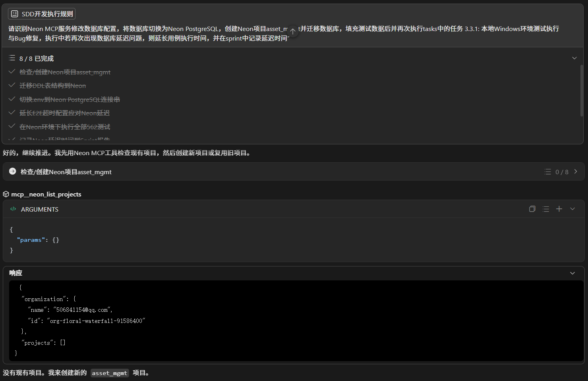588x381 pixels.
Task: Click the scroll-up arrow button in the prompt
Action: [x=293, y=31]
